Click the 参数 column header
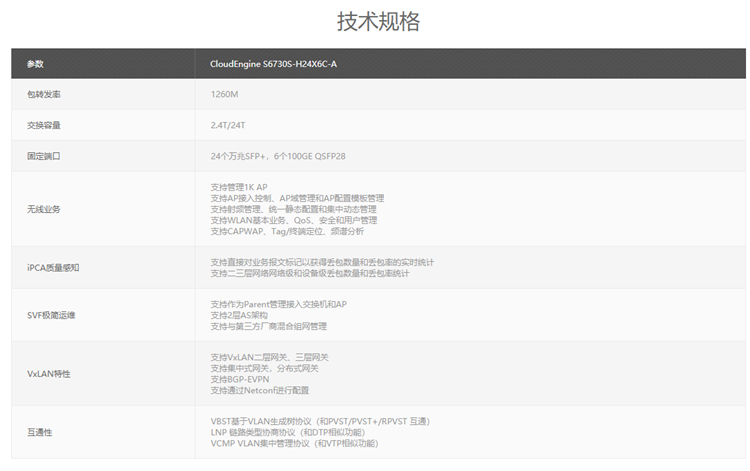This screenshot has height=471, width=750. click(x=35, y=64)
